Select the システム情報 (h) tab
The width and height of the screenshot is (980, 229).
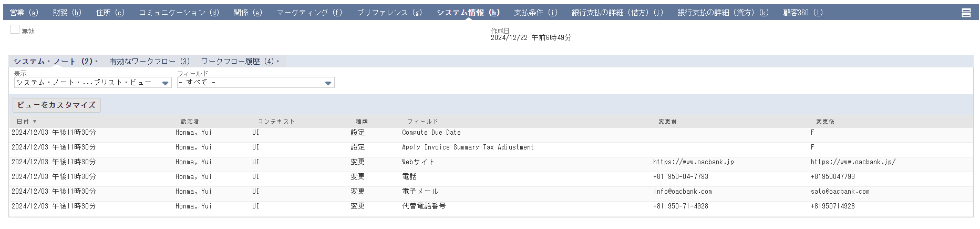coord(468,13)
